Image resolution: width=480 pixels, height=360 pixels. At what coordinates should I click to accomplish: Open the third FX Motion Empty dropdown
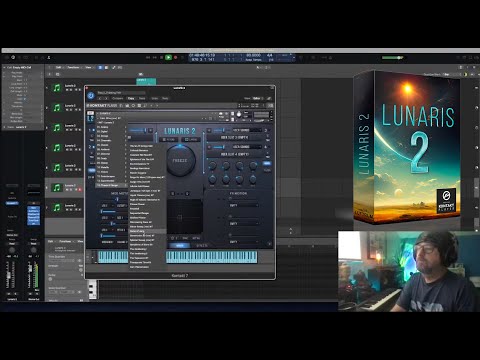(x=244, y=242)
